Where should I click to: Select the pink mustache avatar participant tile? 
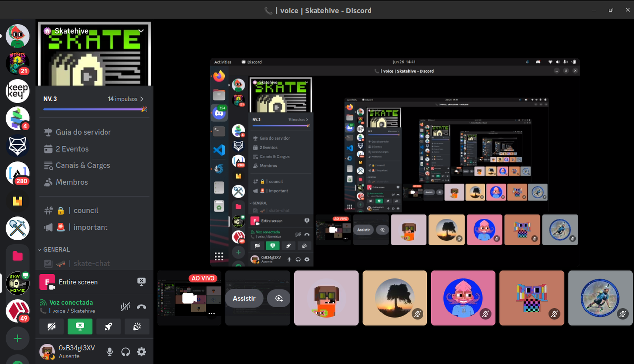point(463,298)
